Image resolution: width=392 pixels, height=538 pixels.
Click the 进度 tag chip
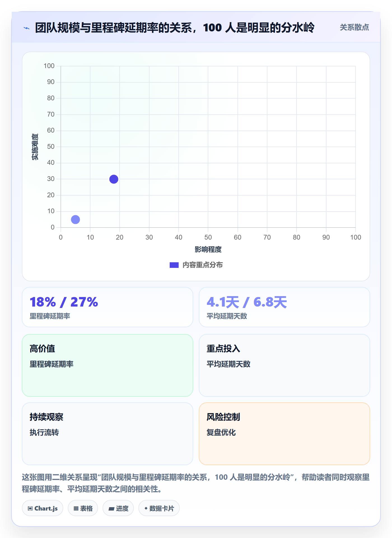click(x=118, y=508)
